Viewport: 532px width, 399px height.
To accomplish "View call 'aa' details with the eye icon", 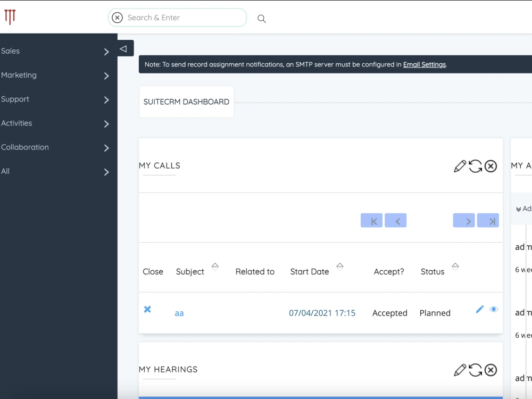I will pyautogui.click(x=494, y=309).
